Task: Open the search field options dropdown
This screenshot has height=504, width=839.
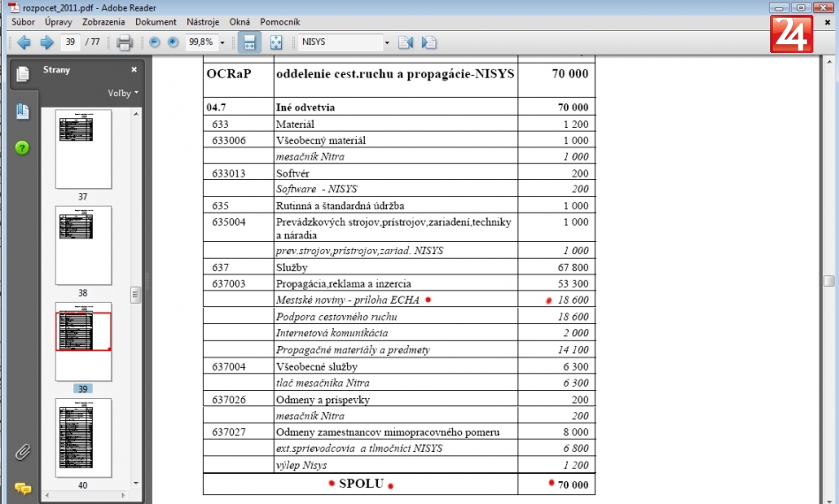Action: [386, 42]
